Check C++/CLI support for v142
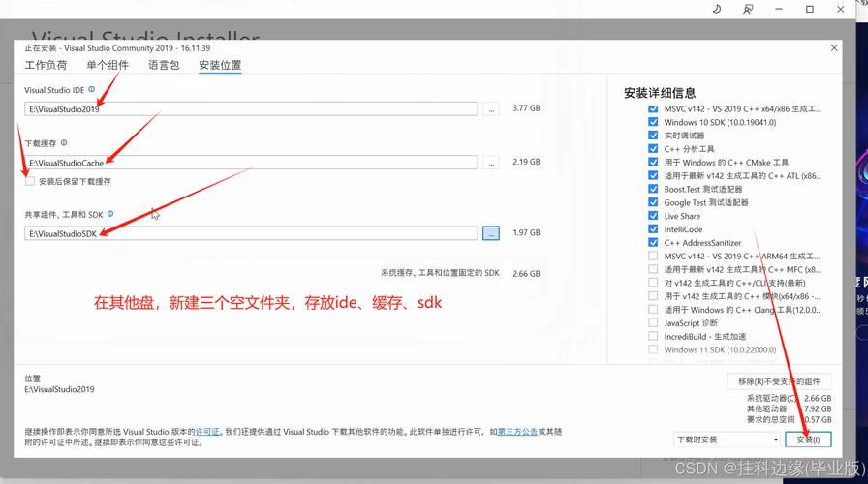The image size is (868, 484). tap(653, 283)
